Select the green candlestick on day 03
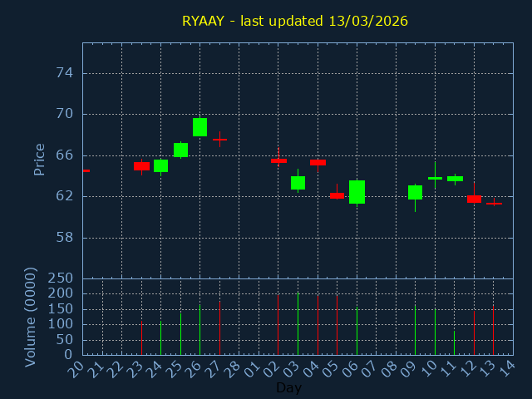Viewport: 532px width, 399px height. pyautogui.click(x=298, y=183)
